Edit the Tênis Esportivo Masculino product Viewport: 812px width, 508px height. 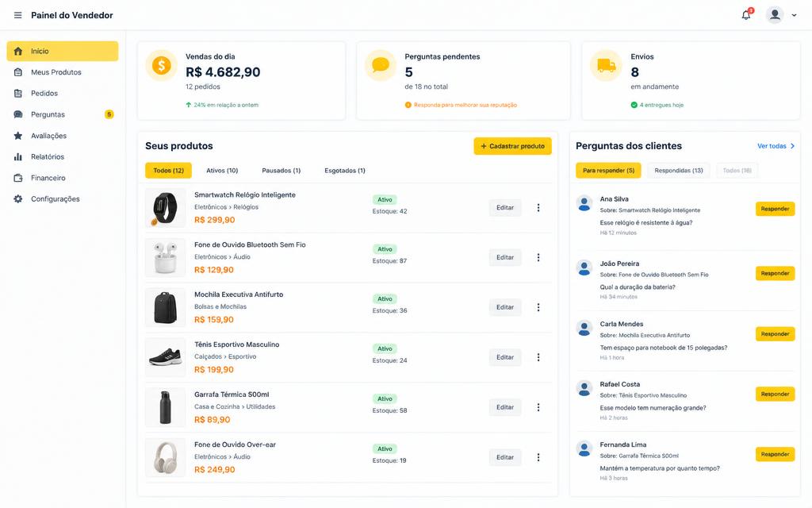(505, 357)
